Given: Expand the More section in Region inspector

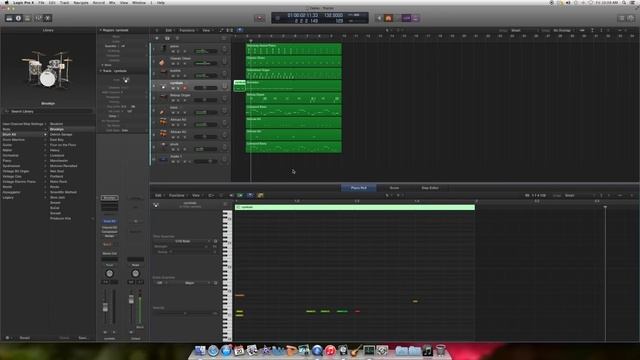Looking at the screenshot, I should [x=102, y=65].
